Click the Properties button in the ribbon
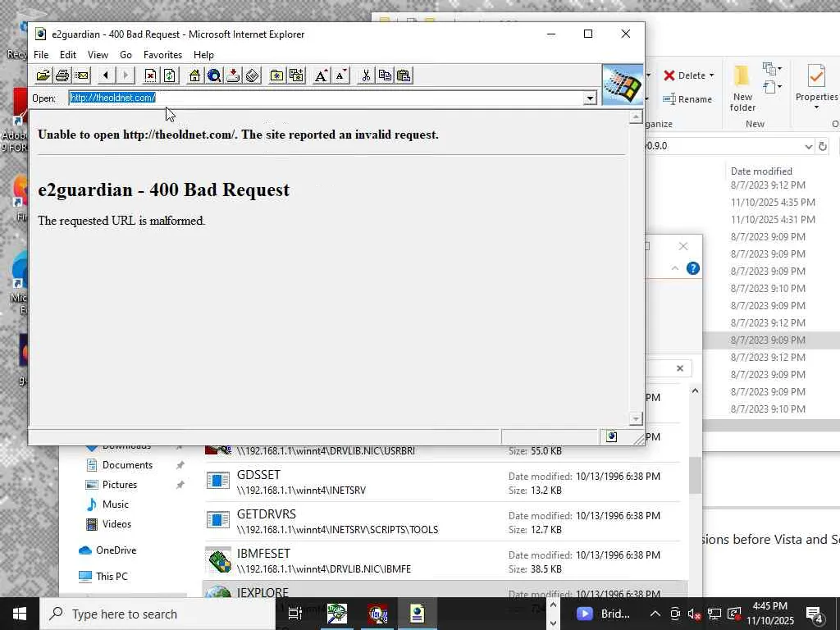Image resolution: width=840 pixels, height=630 pixels. point(816,88)
